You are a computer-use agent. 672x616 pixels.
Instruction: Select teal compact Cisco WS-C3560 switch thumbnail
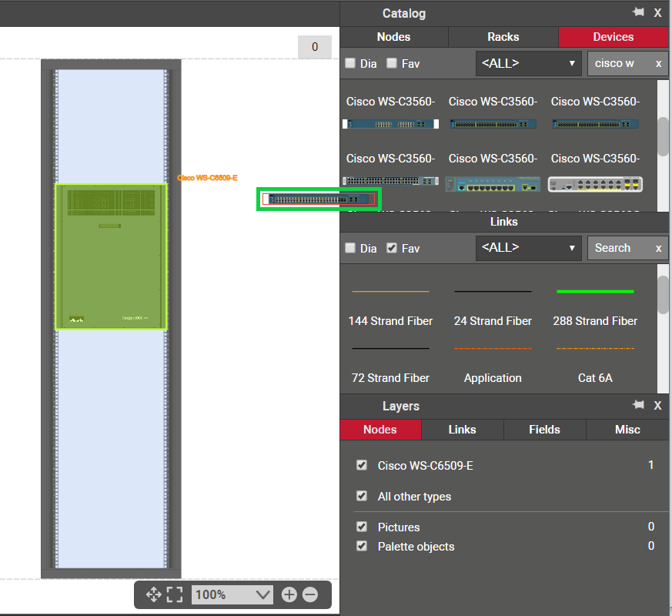pyautogui.click(x=493, y=184)
